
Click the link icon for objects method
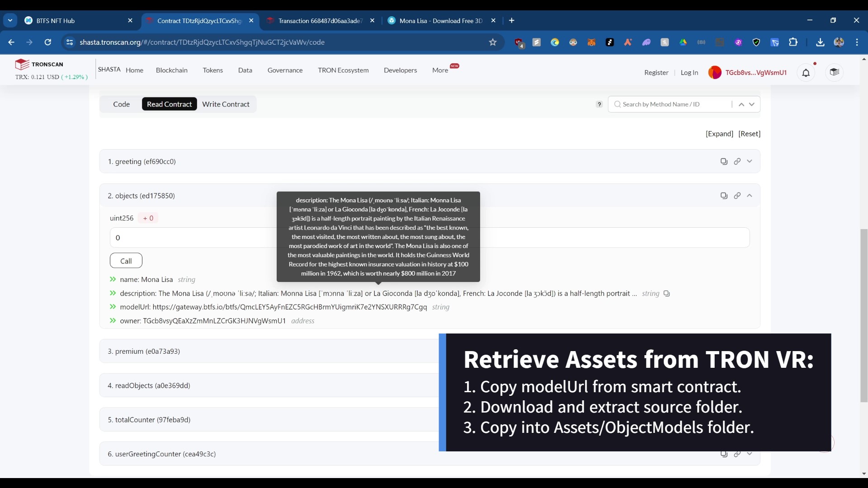coord(737,196)
